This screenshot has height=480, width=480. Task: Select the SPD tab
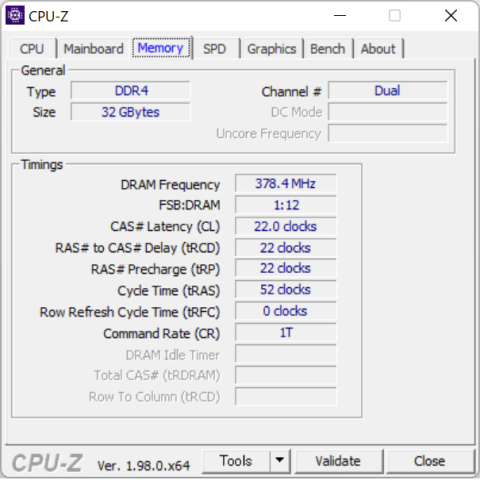pyautogui.click(x=215, y=49)
